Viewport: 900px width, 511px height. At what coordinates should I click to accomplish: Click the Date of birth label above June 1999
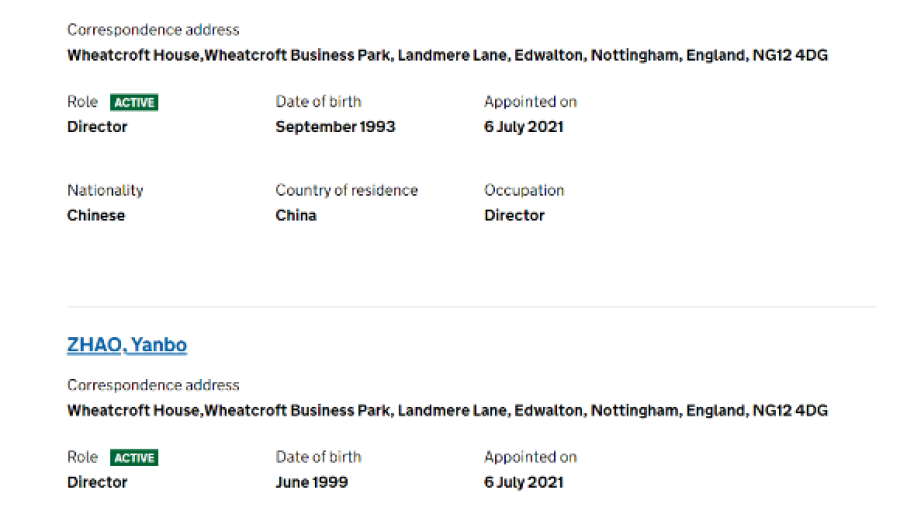318,457
